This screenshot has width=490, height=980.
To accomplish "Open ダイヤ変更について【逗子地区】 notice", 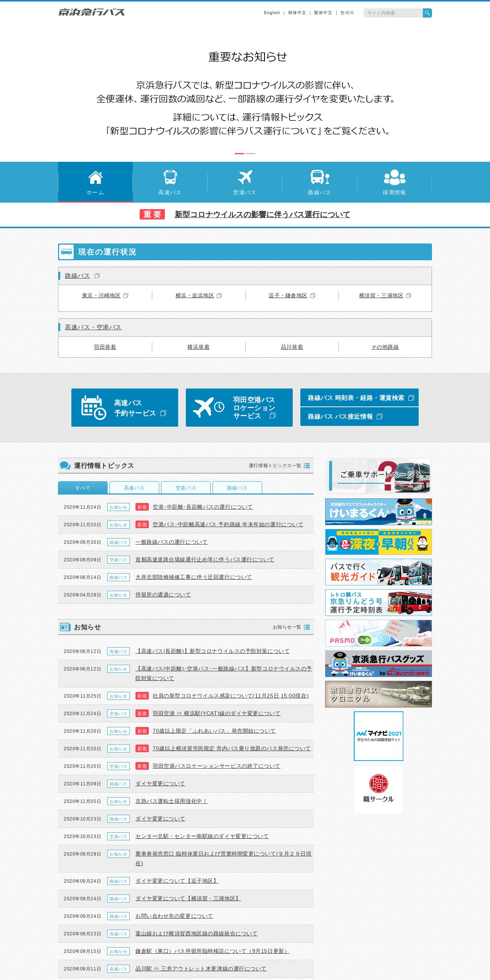I will coord(177,881).
